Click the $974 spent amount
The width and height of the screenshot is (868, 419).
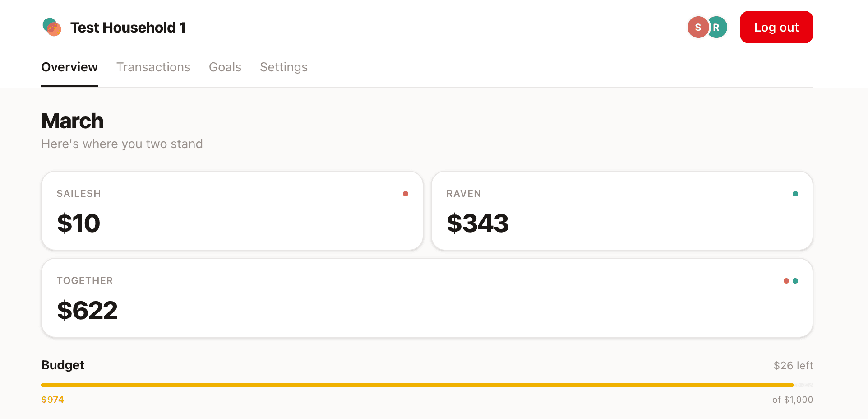(x=52, y=399)
